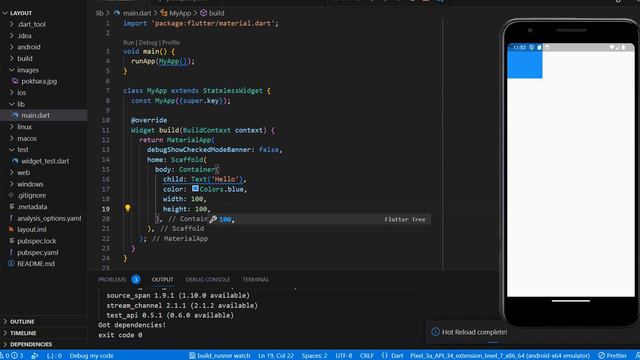Collapse the test folder
Screen dimensions: 640x360
click(23, 150)
